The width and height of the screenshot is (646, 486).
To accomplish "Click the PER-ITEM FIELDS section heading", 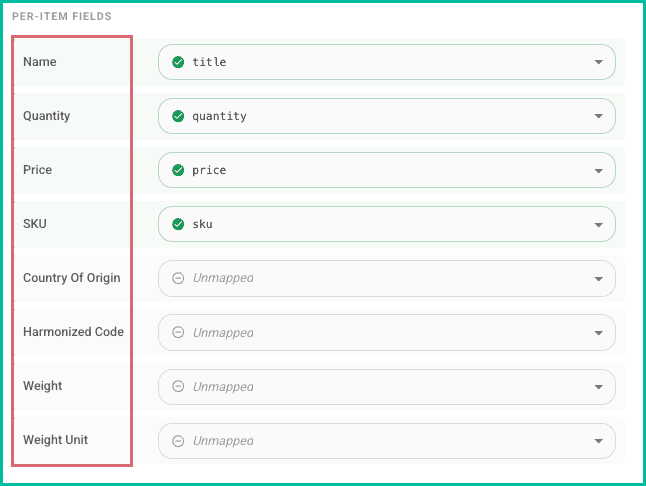I will point(62,16).
